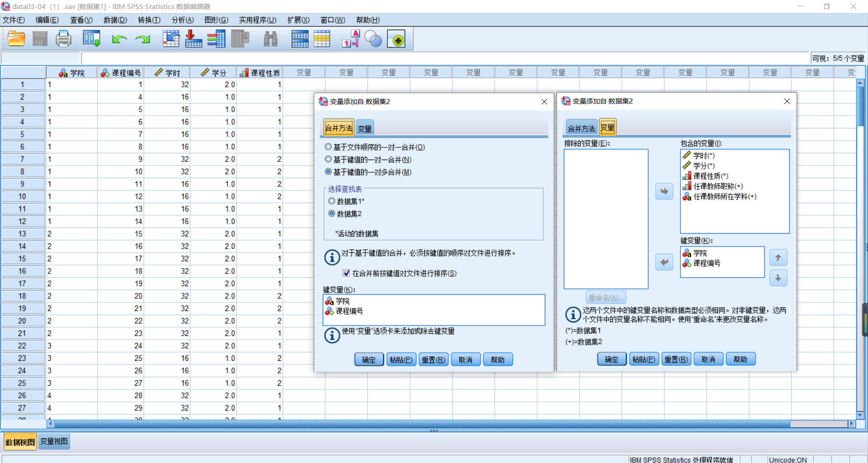Click 确定 in the left dialog

pos(369,359)
